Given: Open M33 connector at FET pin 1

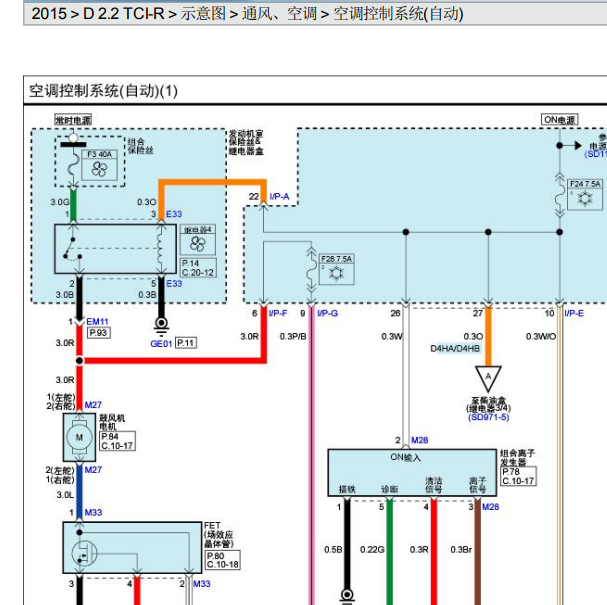Looking at the screenshot, I should (93, 512).
